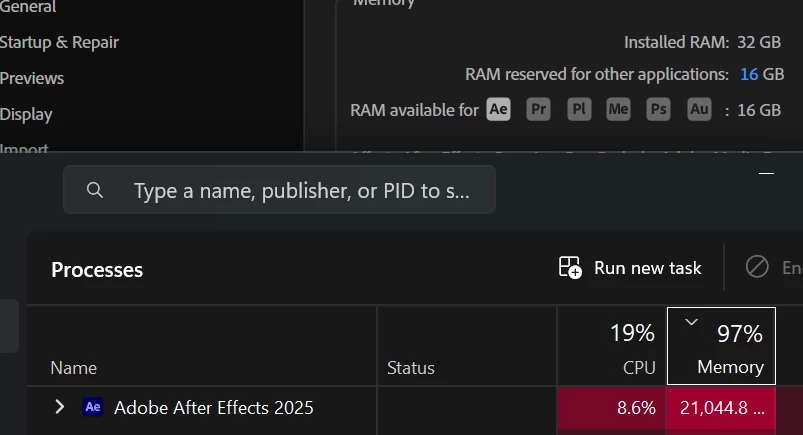Image resolution: width=803 pixels, height=435 pixels.
Task: Expand the Adobe After Effects 2025 process
Action: pyautogui.click(x=59, y=407)
